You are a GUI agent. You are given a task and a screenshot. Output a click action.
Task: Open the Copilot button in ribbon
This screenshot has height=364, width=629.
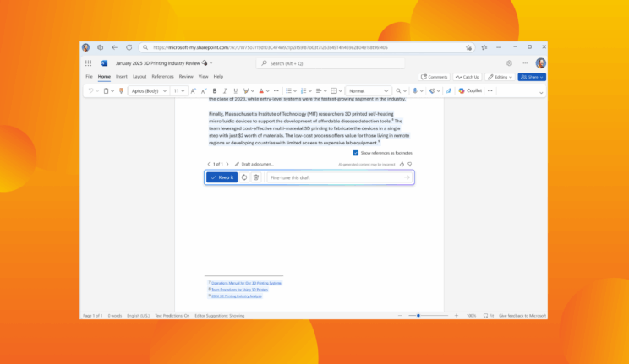click(x=470, y=91)
